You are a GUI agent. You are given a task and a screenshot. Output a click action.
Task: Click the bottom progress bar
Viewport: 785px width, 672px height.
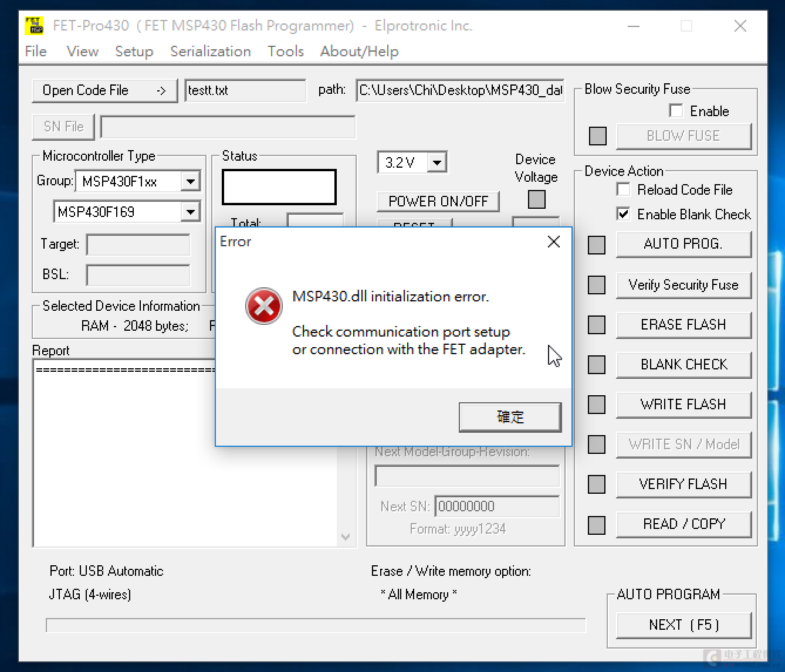[x=316, y=625]
